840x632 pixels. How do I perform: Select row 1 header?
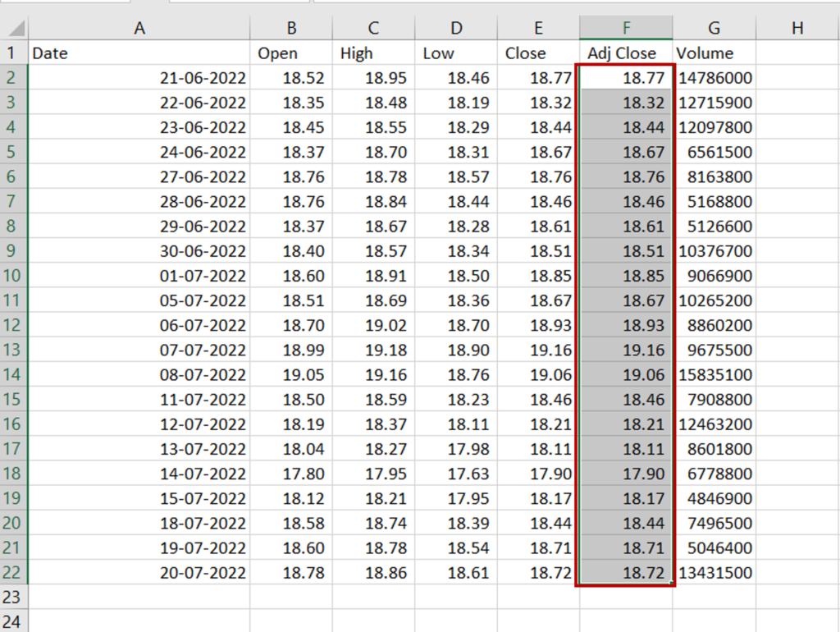[x=14, y=53]
